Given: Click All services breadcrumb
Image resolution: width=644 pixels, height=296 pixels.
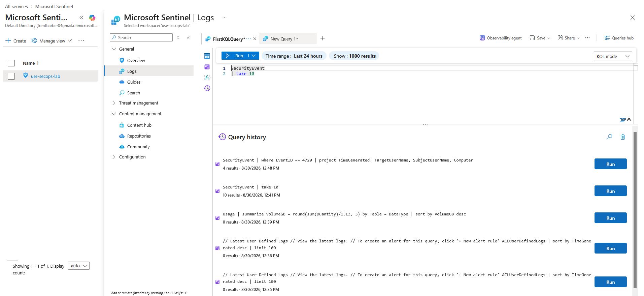Looking at the screenshot, I should pyautogui.click(x=16, y=6).
